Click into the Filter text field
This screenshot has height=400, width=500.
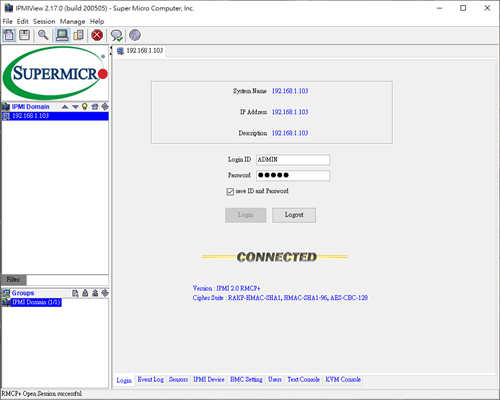[x=67, y=280]
